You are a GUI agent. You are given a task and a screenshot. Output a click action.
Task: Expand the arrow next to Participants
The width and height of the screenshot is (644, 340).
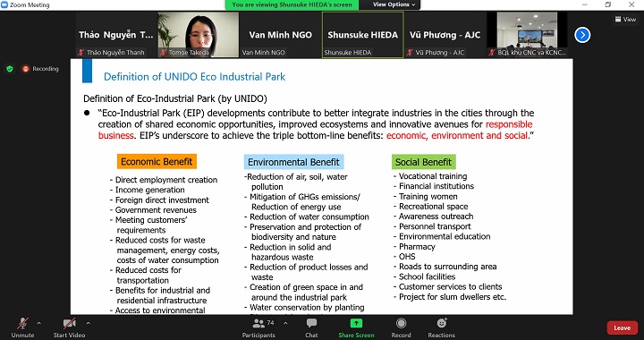coord(285,323)
